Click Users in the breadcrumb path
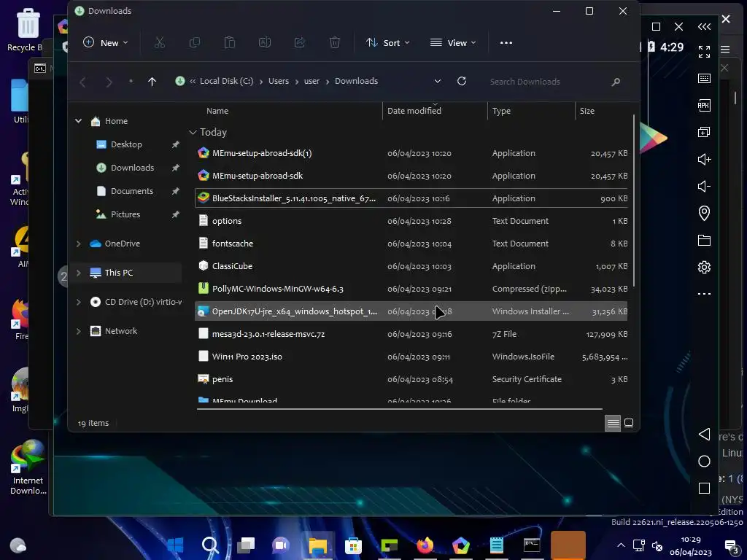Screen dimensions: 747x560 pos(278,81)
